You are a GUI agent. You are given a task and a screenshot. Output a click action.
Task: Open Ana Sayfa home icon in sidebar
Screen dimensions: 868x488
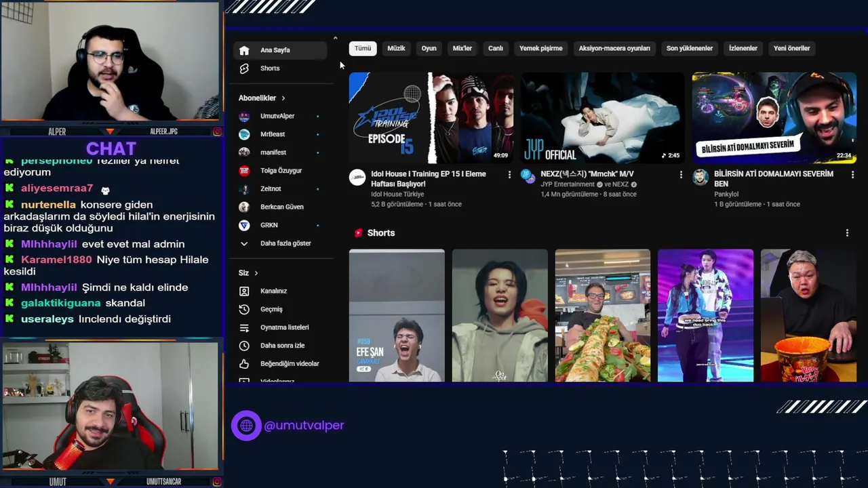pyautogui.click(x=244, y=50)
